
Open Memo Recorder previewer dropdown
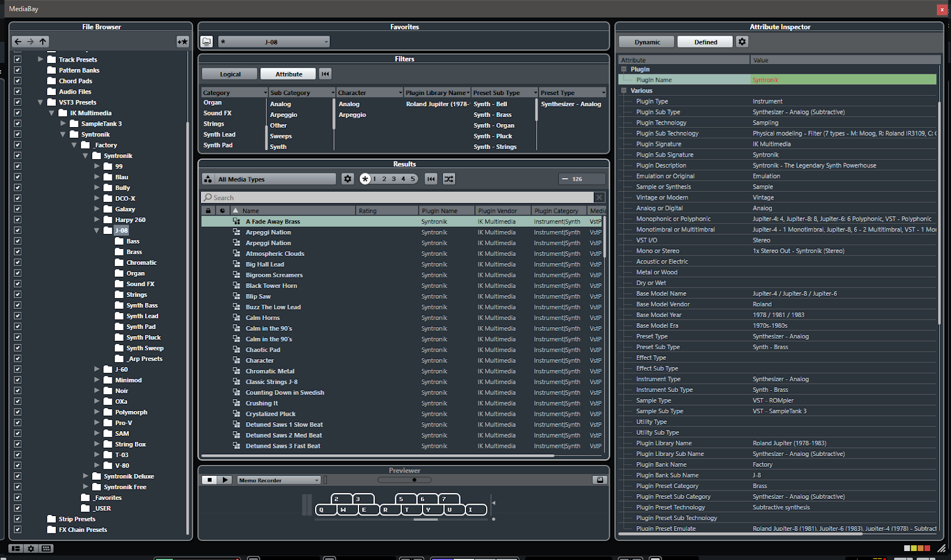pyautogui.click(x=278, y=480)
